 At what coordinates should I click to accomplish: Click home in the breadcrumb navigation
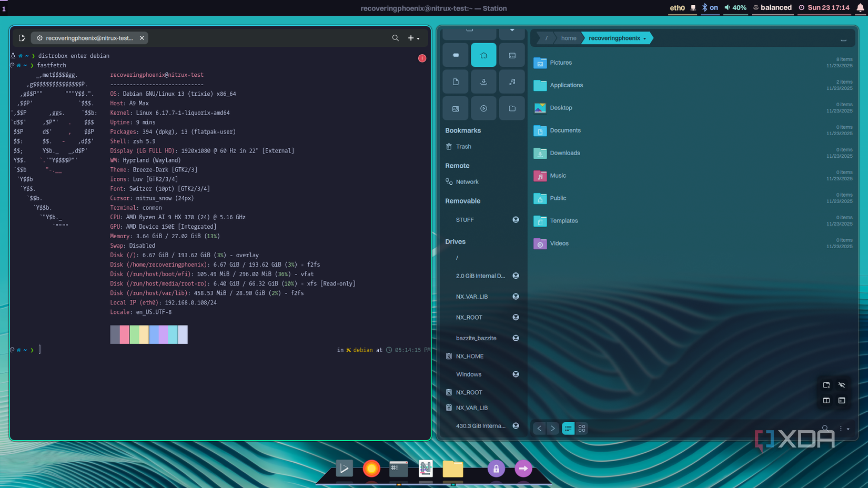click(x=568, y=38)
